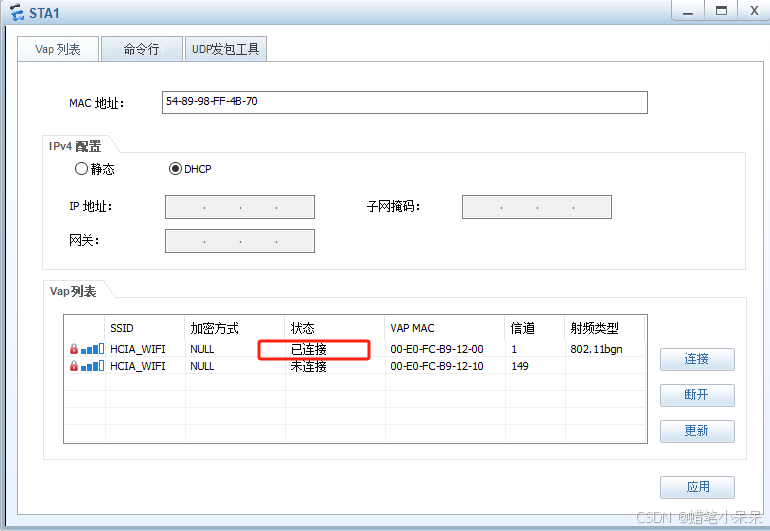Viewport: 770px width, 531px height.
Task: Maximize the STA1 window
Action: (x=721, y=11)
